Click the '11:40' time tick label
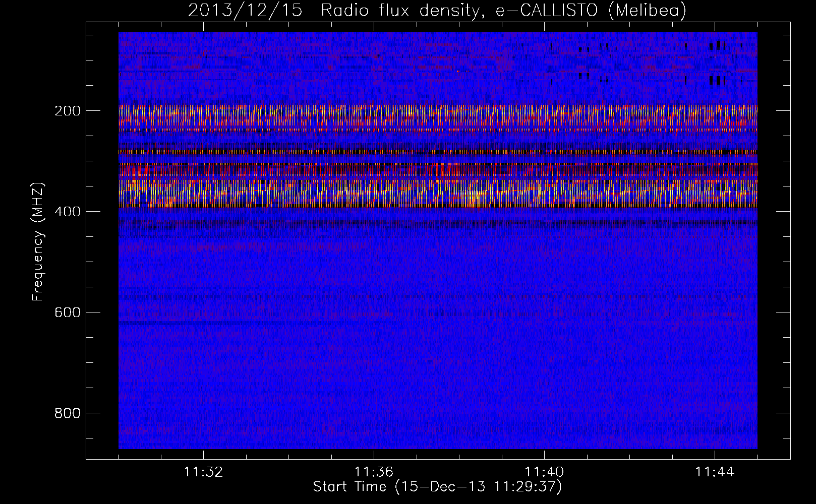816x504 pixels. (x=544, y=472)
